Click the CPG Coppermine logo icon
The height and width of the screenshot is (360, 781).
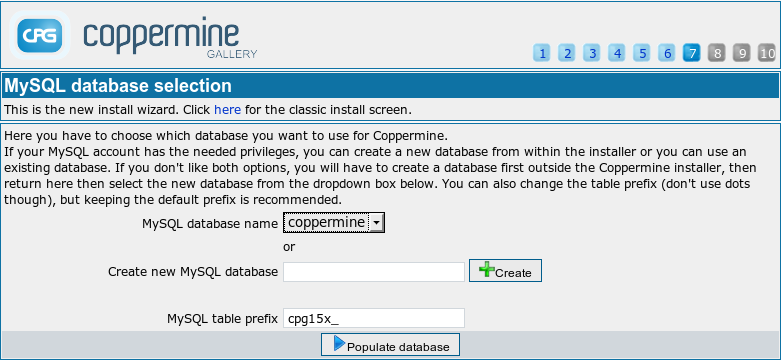(x=40, y=35)
